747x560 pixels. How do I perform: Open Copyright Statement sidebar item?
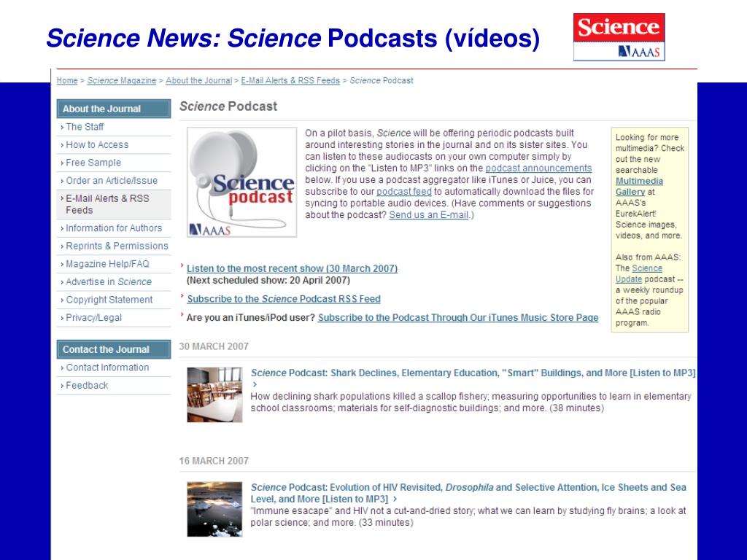click(x=109, y=300)
